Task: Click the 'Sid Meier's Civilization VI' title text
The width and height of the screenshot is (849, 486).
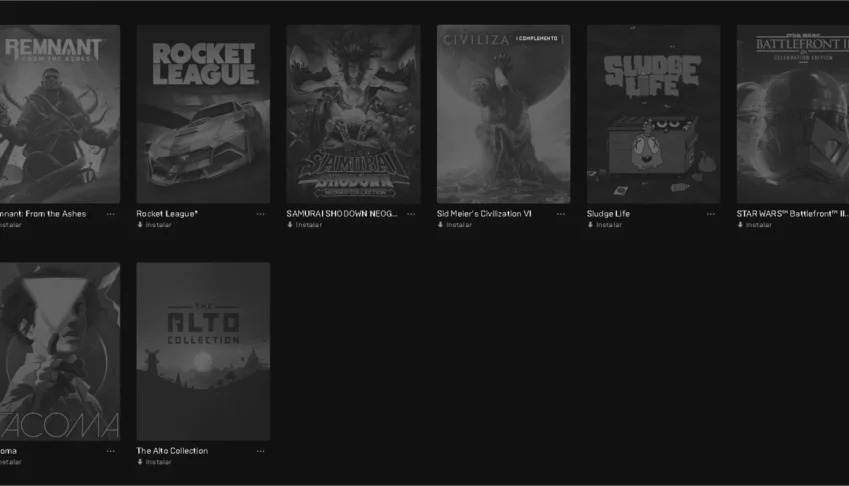Action: (x=484, y=214)
